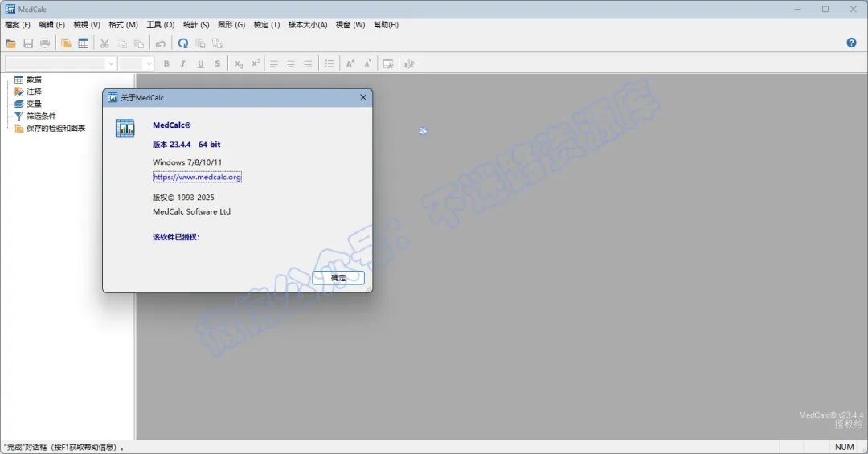Open the 檢定 (T) menu
868x454 pixels.
267,25
